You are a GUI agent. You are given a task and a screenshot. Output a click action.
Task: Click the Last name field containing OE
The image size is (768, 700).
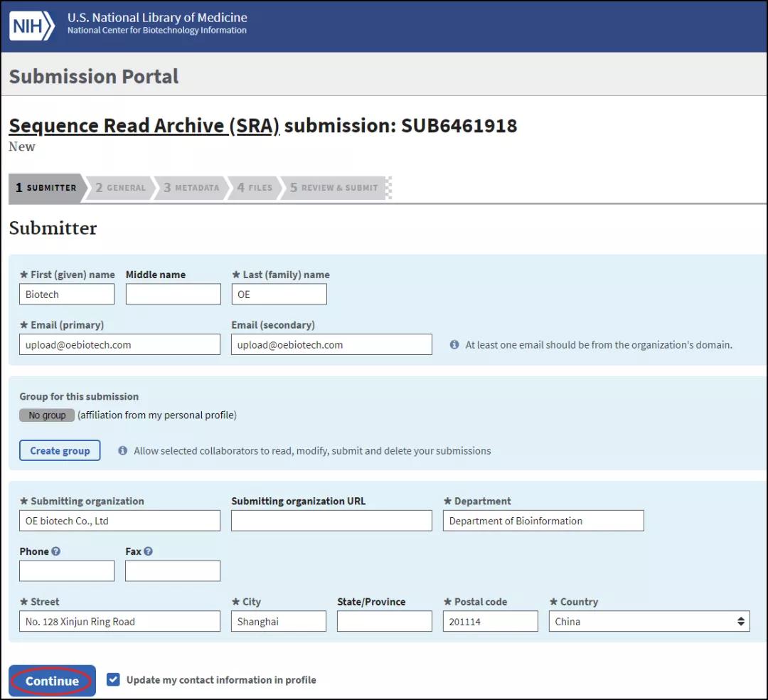pyautogui.click(x=279, y=295)
